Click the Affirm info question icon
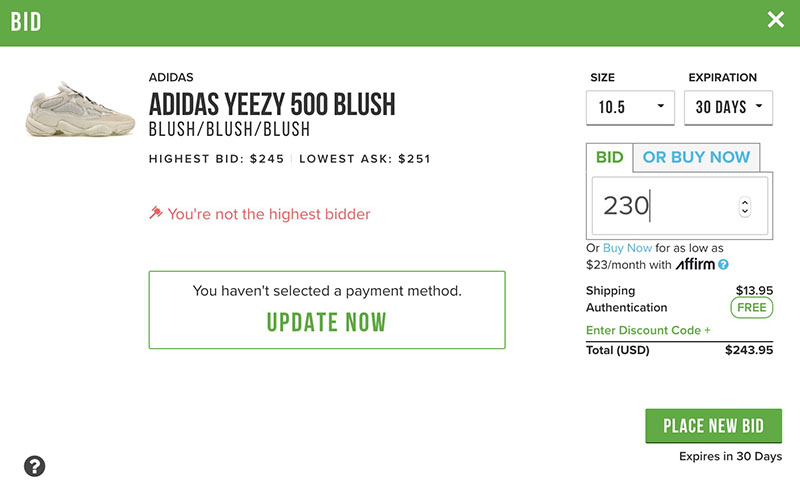The width and height of the screenshot is (800, 488). pos(723,265)
